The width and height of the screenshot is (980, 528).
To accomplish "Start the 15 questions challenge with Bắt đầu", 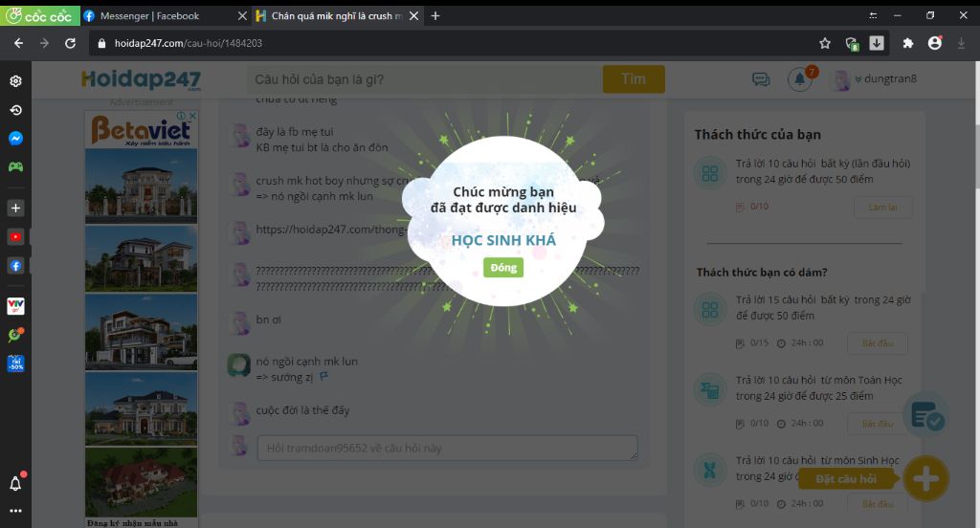I will pyautogui.click(x=878, y=343).
